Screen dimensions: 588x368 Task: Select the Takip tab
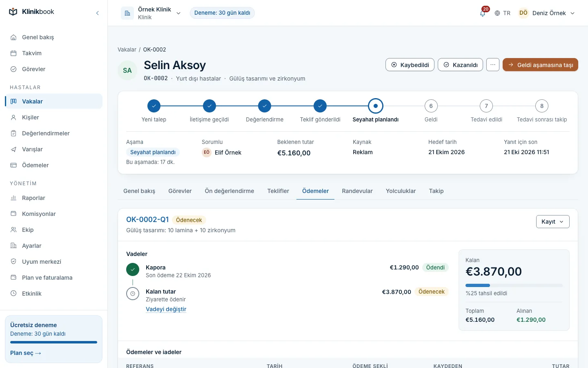click(436, 191)
